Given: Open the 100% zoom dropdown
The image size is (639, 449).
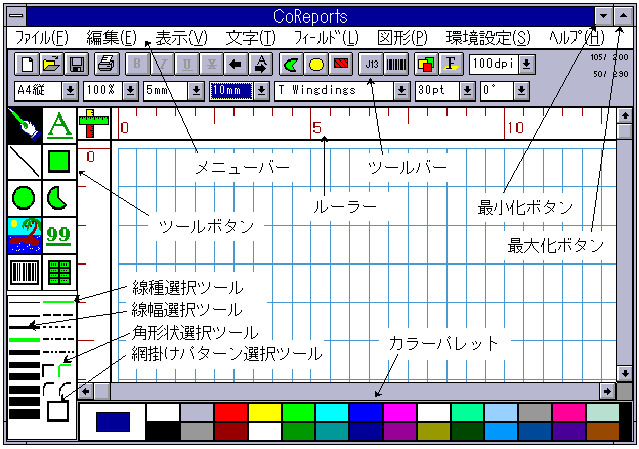Looking at the screenshot, I should 130,91.
